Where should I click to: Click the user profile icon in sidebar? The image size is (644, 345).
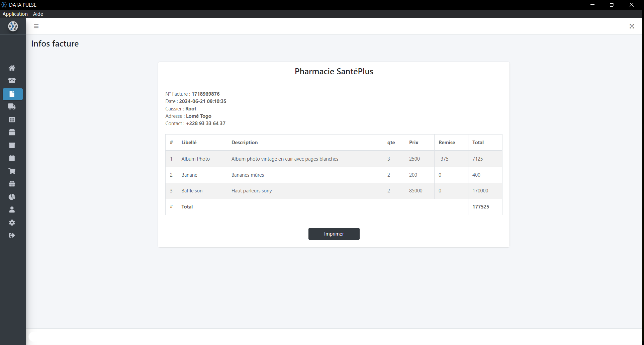point(12,210)
